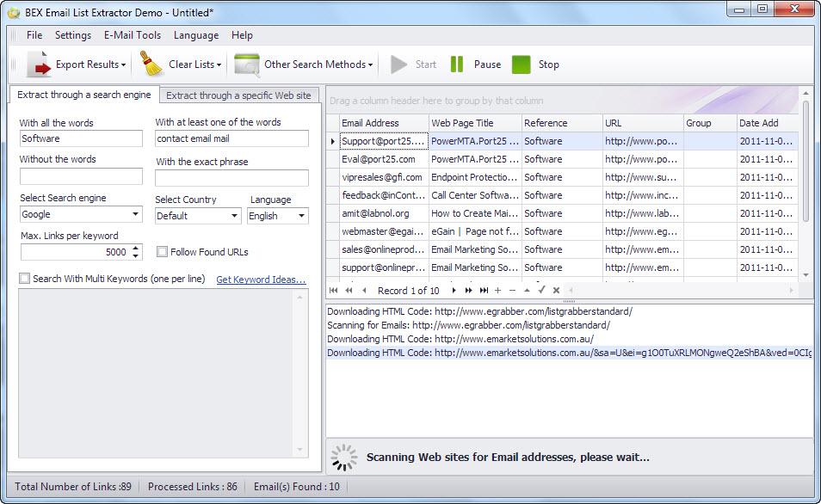Open the Help menu
Viewport: 821px width, 504px height.
(x=242, y=35)
